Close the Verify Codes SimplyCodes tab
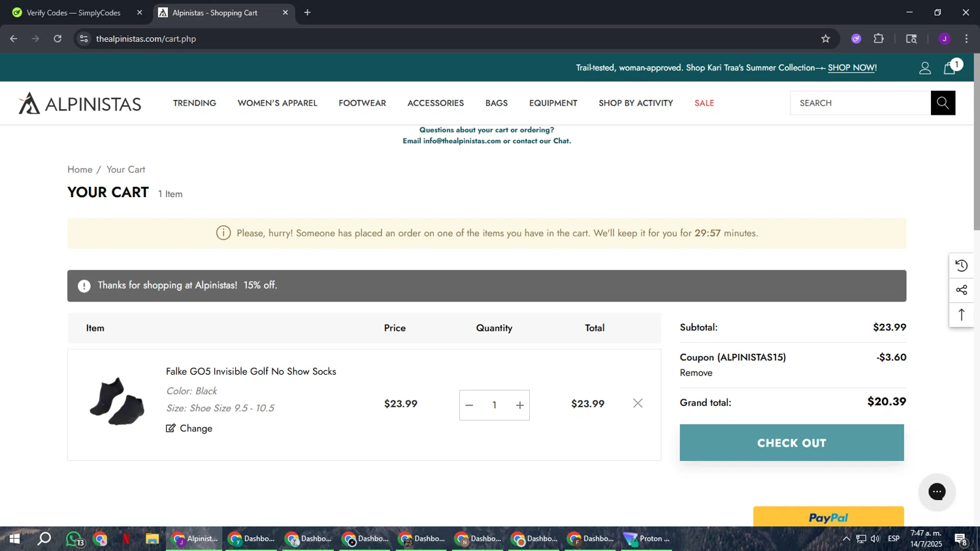 (x=139, y=12)
